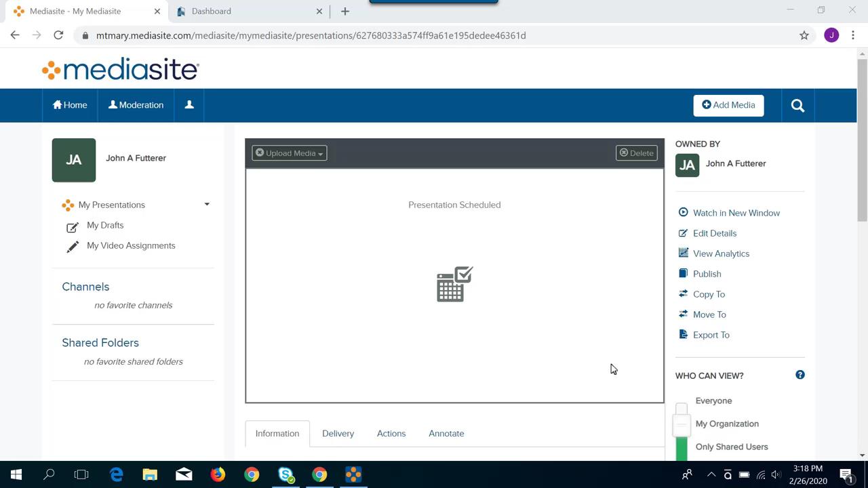Open the Chrome menu with three dots
Image resolution: width=868 pixels, height=488 pixels.
[852, 35]
